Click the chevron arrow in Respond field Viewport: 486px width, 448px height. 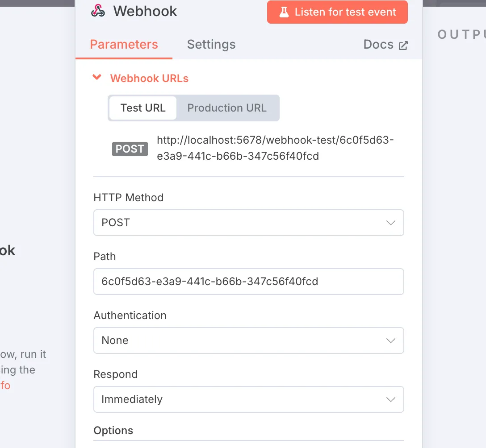click(390, 399)
